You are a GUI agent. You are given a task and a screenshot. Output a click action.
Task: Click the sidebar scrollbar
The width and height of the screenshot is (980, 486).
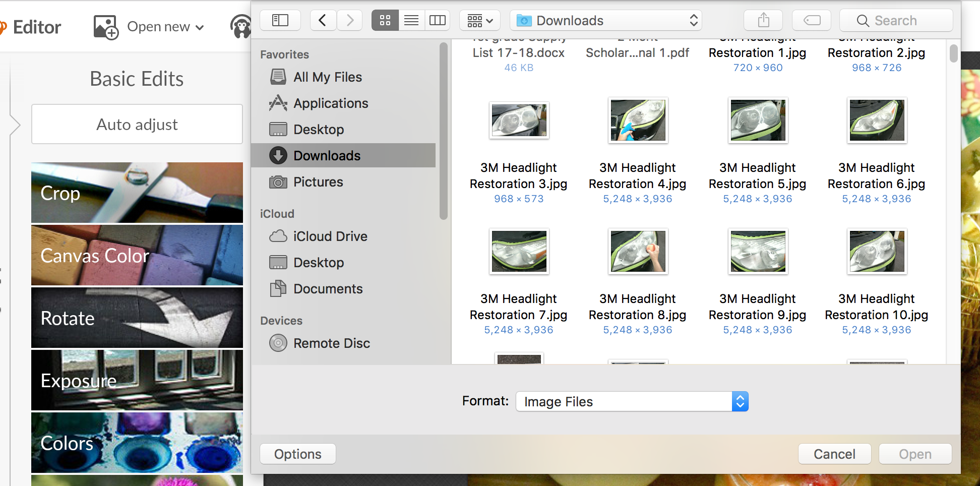pyautogui.click(x=444, y=131)
